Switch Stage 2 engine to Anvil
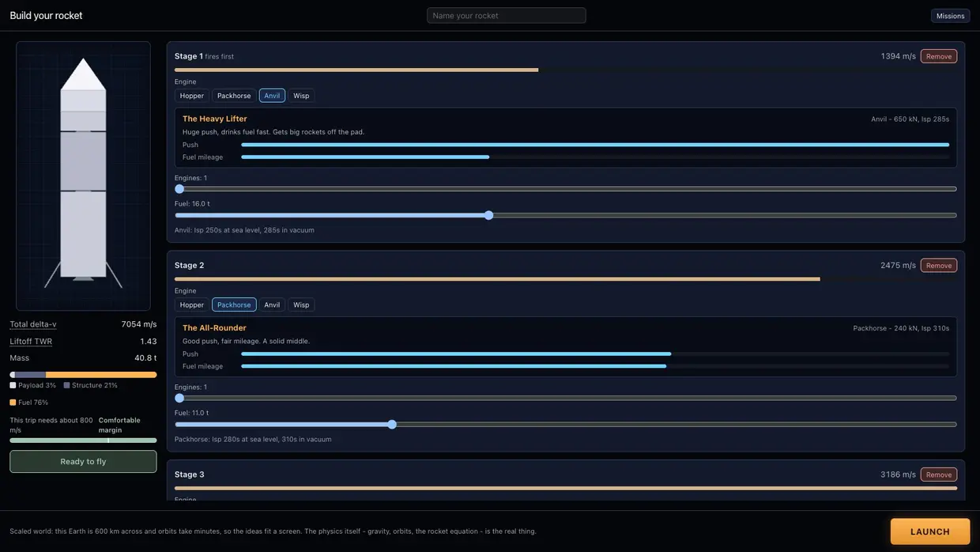Viewport: 980px width, 552px height. click(272, 304)
